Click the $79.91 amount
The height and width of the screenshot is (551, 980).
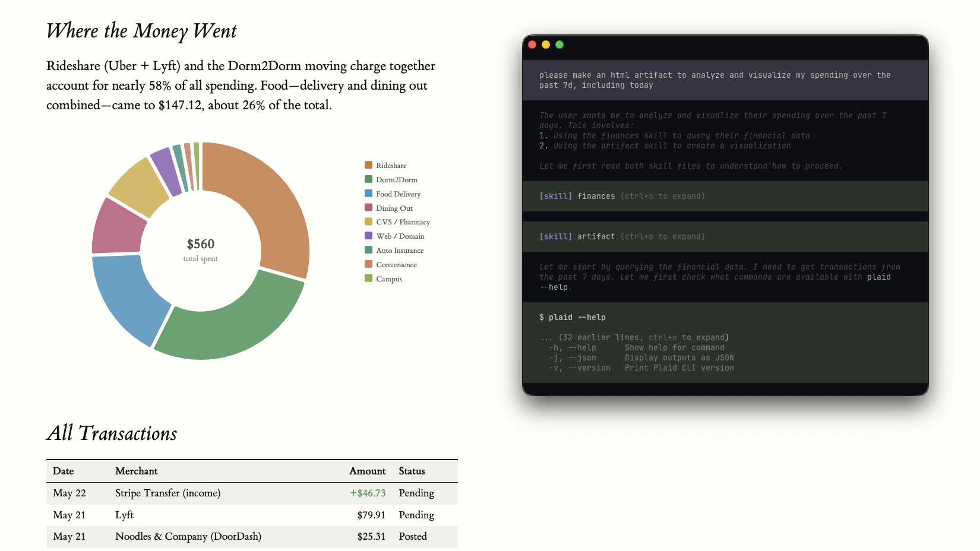pos(371,515)
